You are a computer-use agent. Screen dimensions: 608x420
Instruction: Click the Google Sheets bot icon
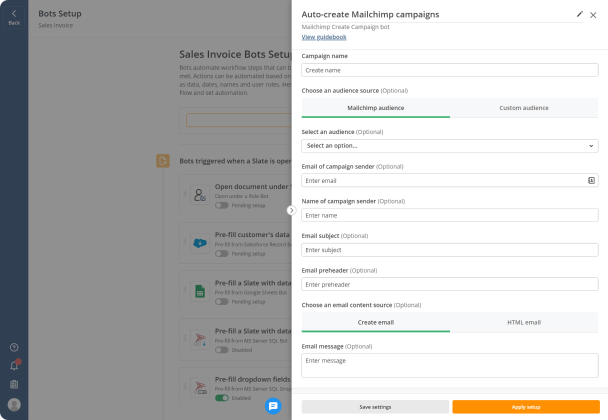[200, 291]
